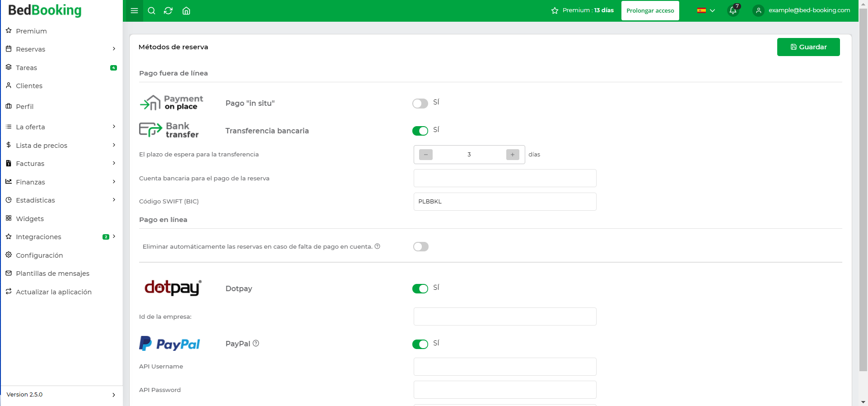Click the Payment on place logo
868x406 pixels.
172,103
